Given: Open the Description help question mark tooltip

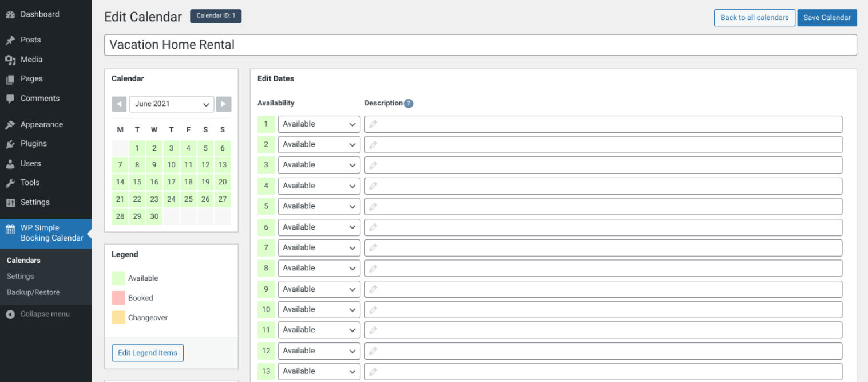Looking at the screenshot, I should tap(408, 103).
